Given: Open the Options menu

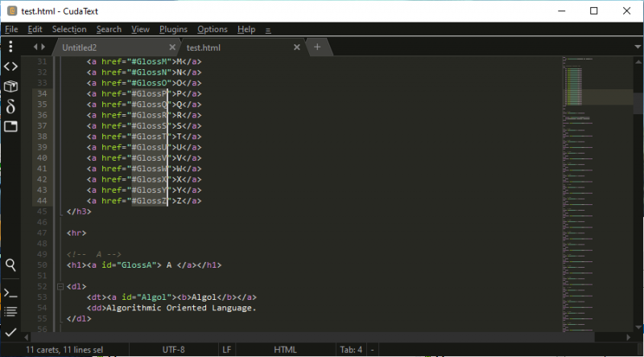Looking at the screenshot, I should pos(213,30).
